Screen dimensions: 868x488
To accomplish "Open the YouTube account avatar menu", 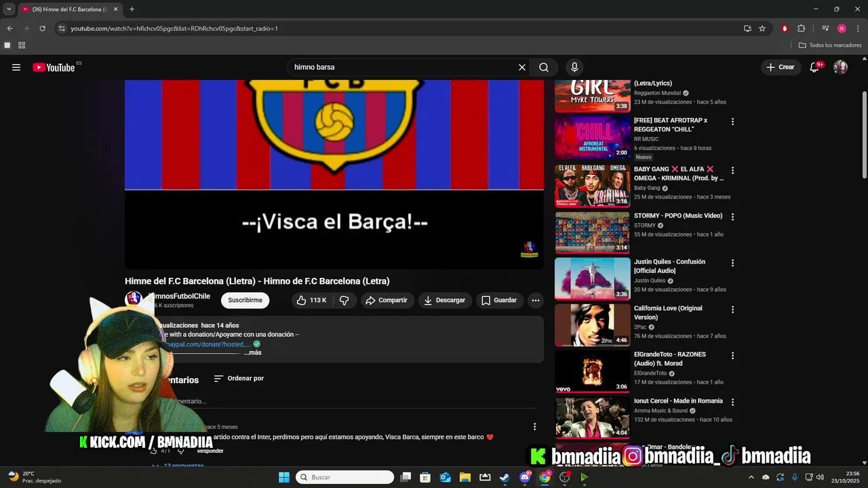I will point(840,67).
